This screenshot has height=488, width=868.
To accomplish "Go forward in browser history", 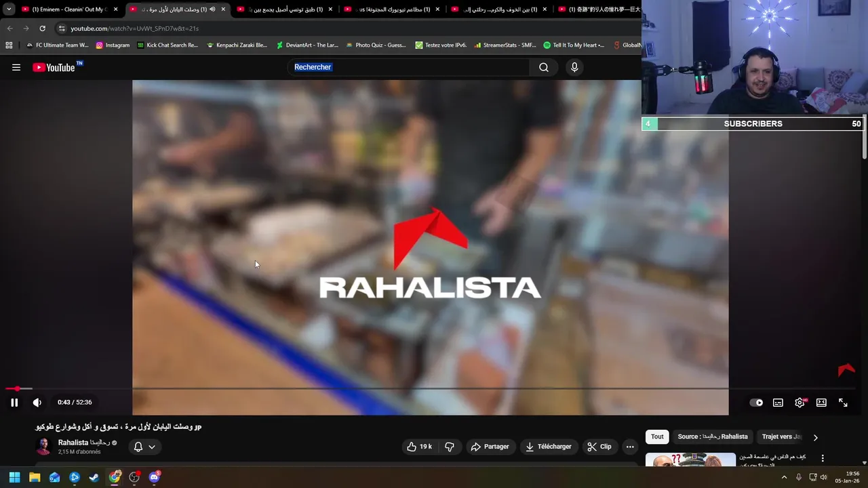I will pyautogui.click(x=26, y=28).
